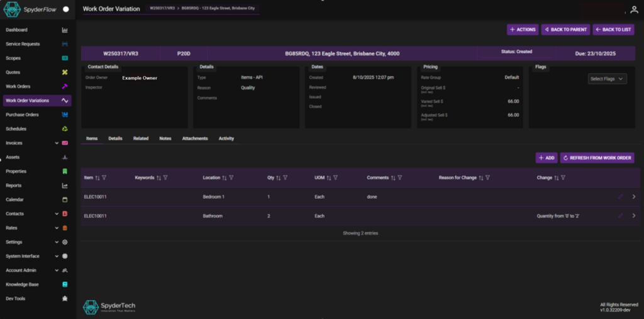Sort the table by Qty column
644x319 pixels.
pyautogui.click(x=278, y=177)
